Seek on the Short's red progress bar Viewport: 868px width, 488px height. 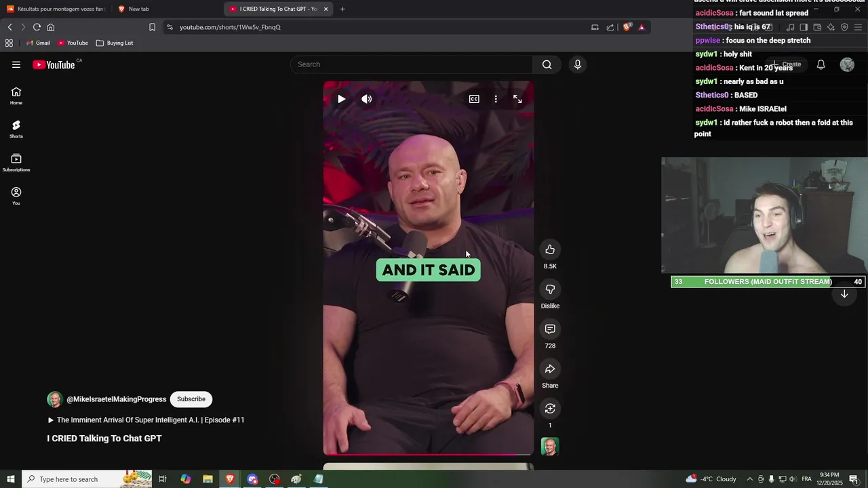coord(429,454)
